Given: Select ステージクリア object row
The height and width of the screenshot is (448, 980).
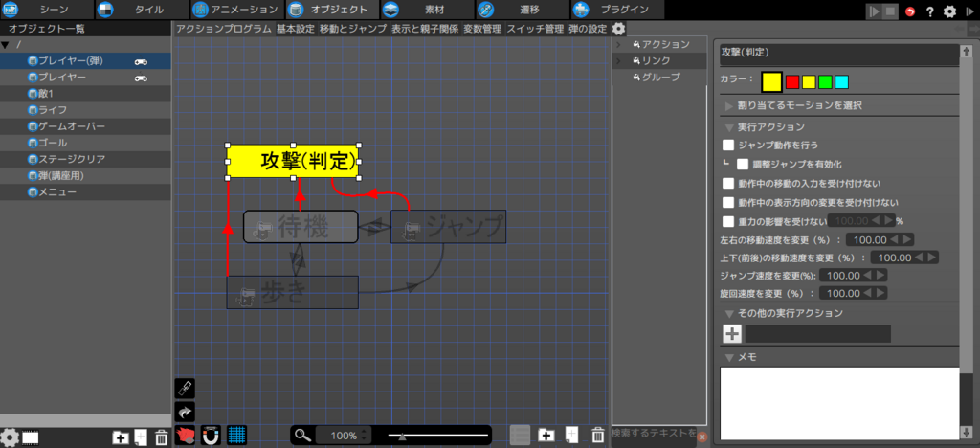Looking at the screenshot, I should tap(85, 159).
